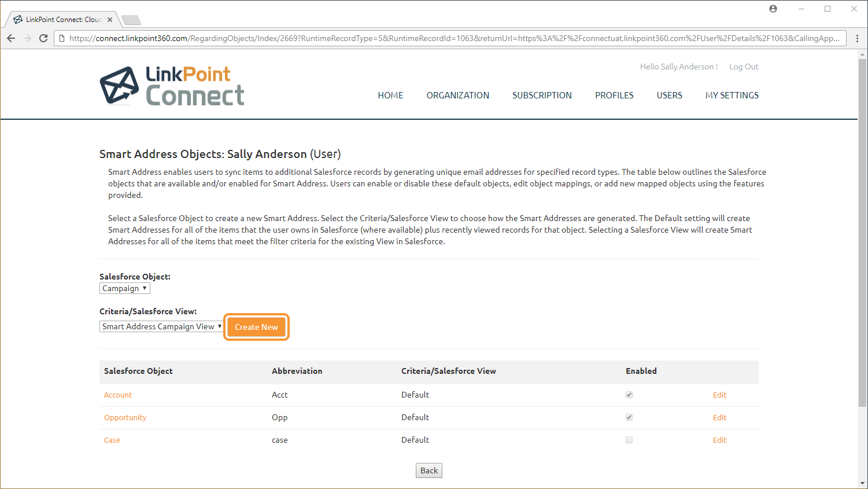Click the Chrome user profile icon
This screenshot has width=868, height=489.
[x=773, y=9]
